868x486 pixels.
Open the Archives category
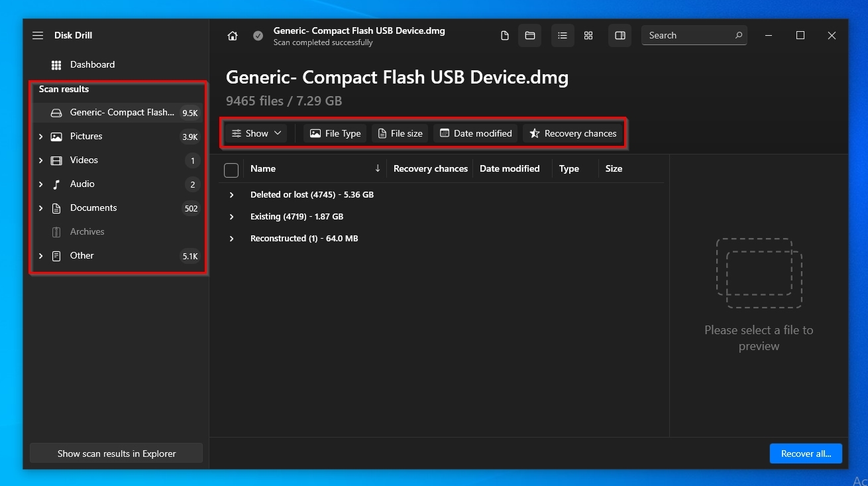pos(118,232)
